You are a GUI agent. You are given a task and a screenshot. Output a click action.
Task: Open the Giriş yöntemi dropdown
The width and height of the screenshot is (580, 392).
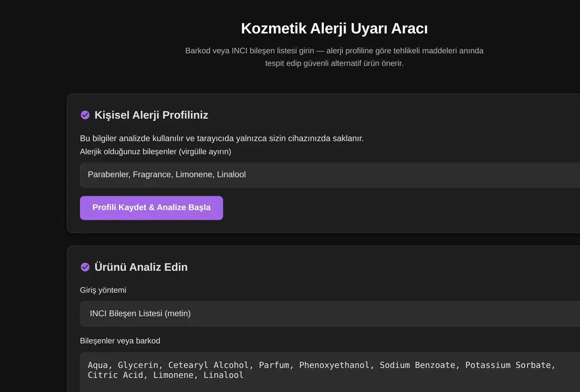(330, 314)
